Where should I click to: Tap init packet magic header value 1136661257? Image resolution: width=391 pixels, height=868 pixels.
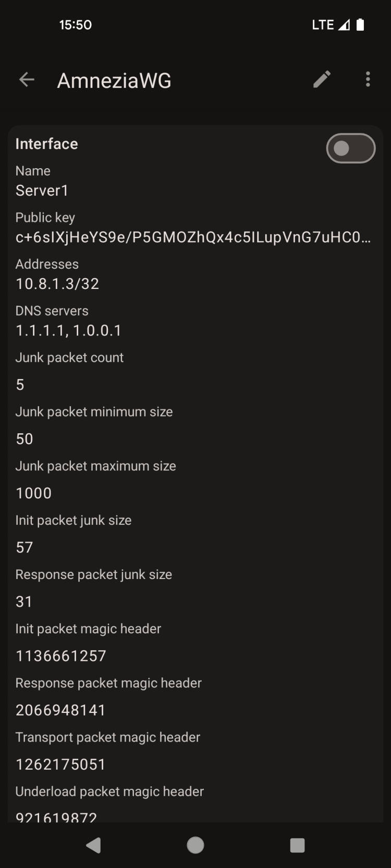[x=61, y=656]
